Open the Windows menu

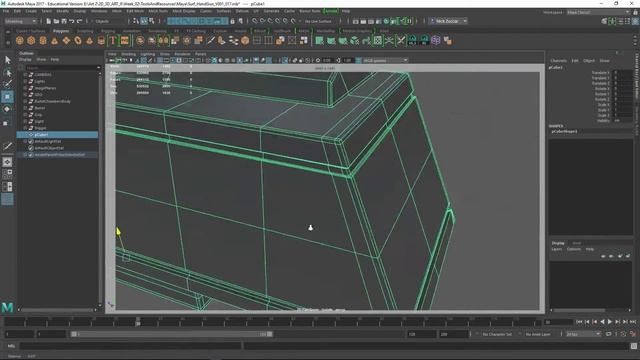99,11
